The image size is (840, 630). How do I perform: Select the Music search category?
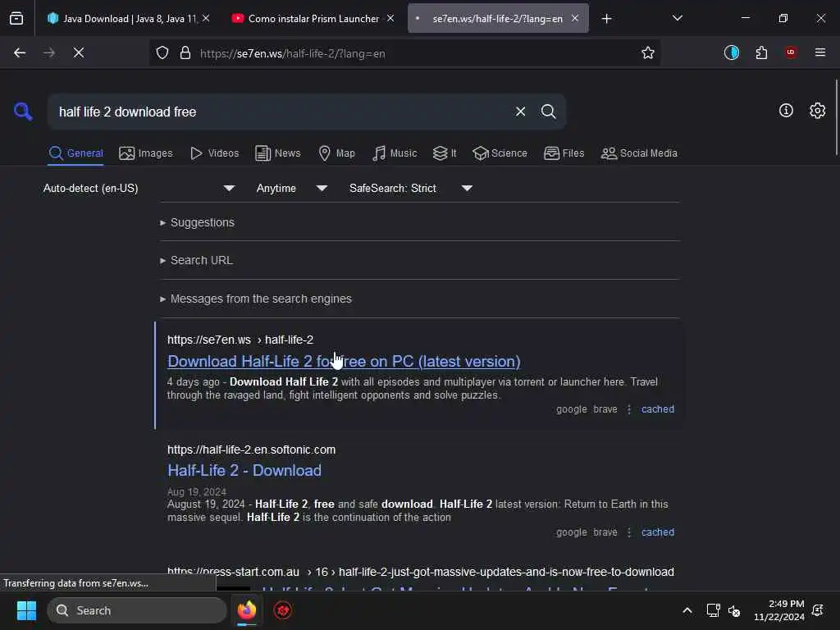395,153
